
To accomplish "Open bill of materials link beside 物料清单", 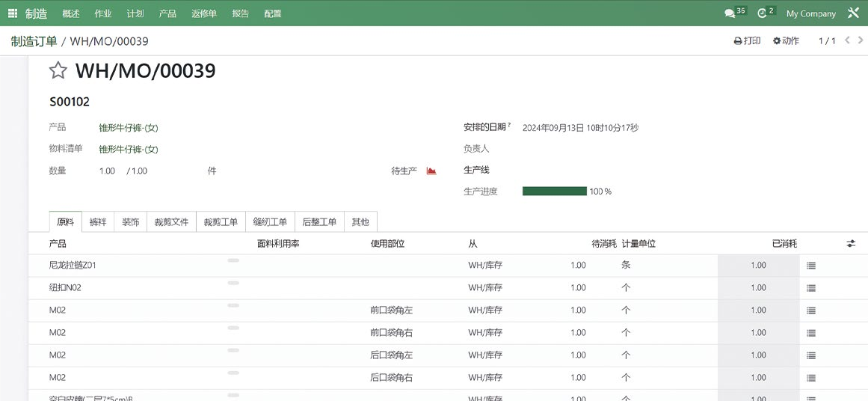I will pos(129,150).
